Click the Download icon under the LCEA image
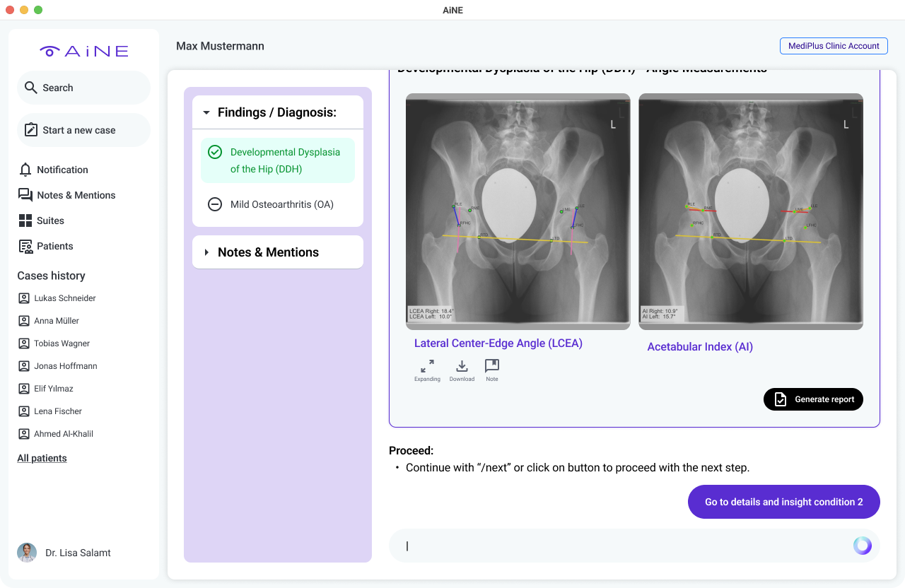The height and width of the screenshot is (588, 905). 462,366
